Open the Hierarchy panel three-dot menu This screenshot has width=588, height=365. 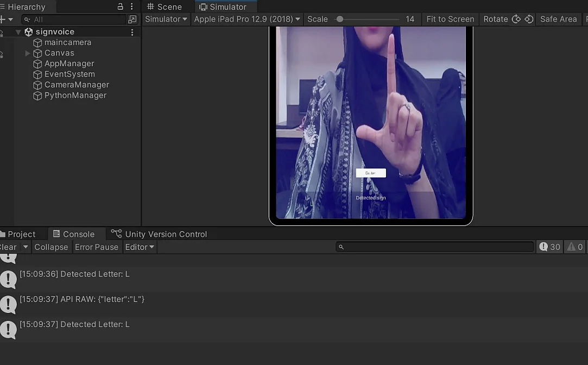[x=131, y=7]
